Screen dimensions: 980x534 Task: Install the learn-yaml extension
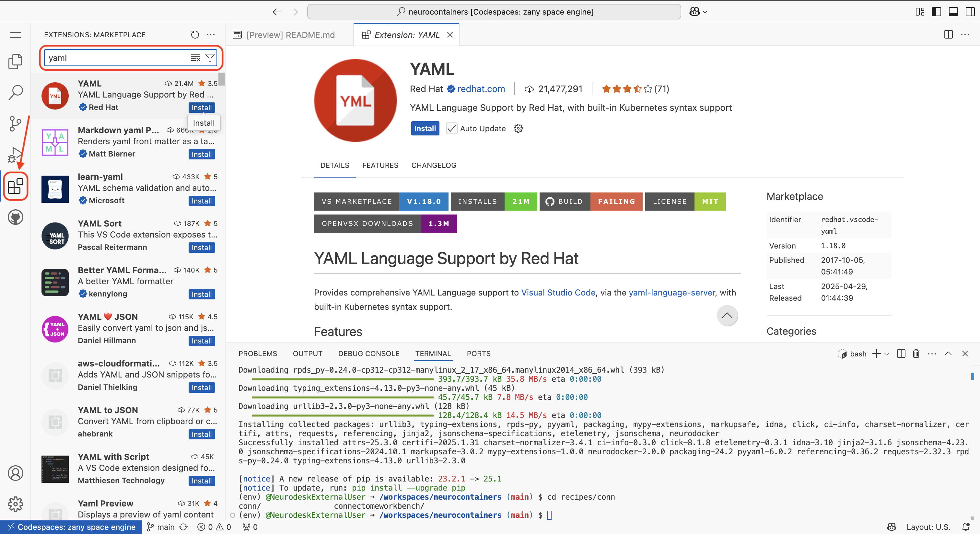click(202, 201)
